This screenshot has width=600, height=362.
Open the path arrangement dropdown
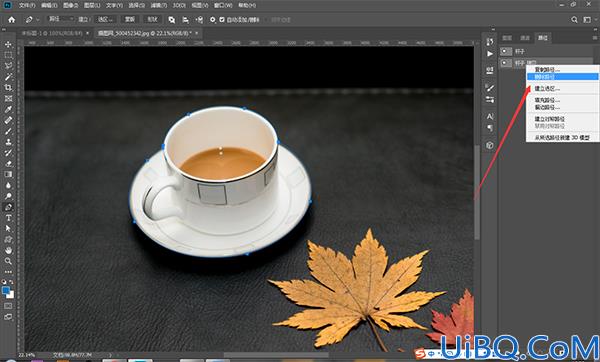coord(199,20)
